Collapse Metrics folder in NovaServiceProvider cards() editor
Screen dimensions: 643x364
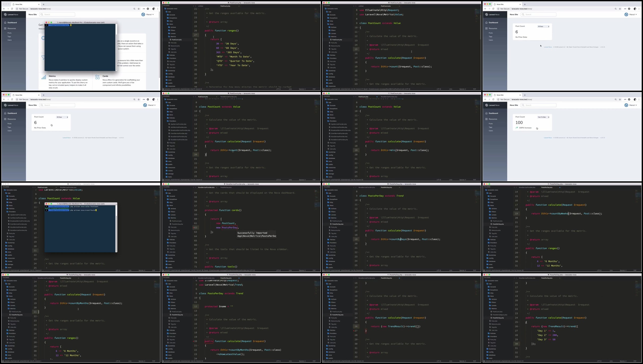click(172, 218)
